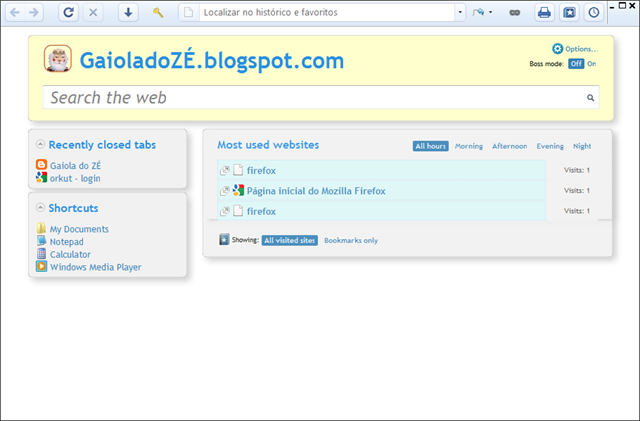Open the go-arrow dropdown in the toolbar

tap(490, 13)
